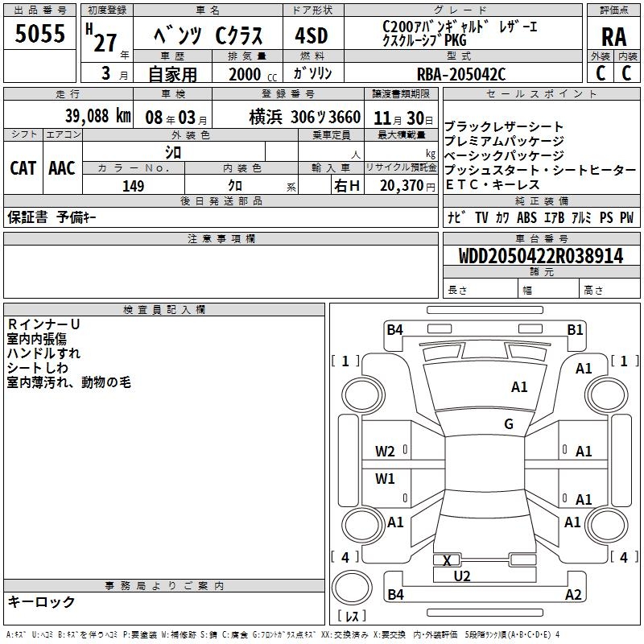
Task: Select the CAT shift type cell
Action: click(23, 167)
